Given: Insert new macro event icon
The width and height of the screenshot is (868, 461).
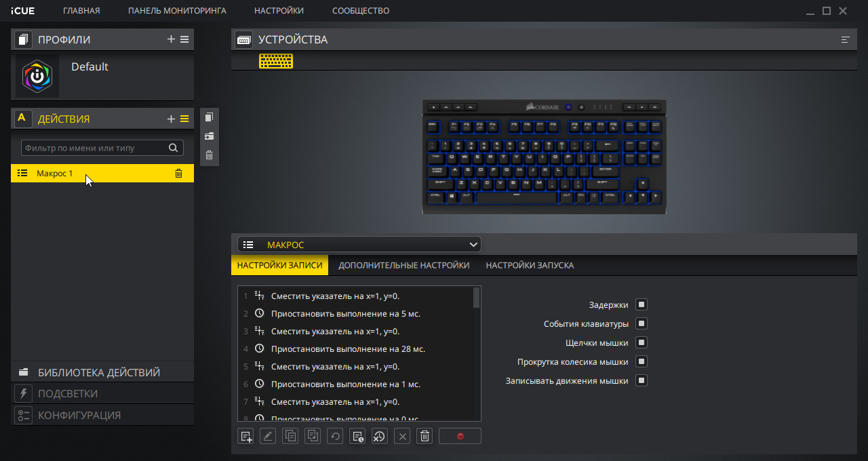Looking at the screenshot, I should coord(245,436).
